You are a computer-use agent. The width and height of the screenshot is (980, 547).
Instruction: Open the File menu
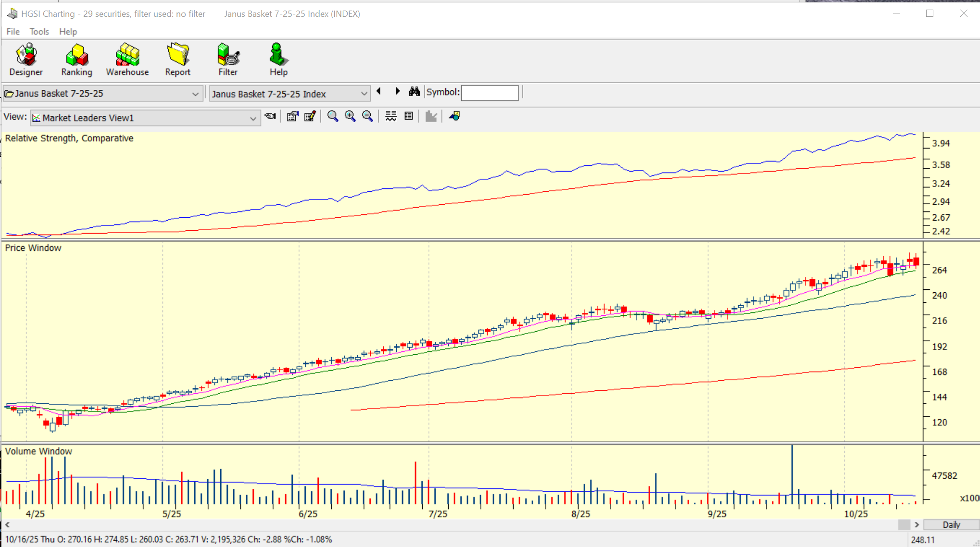13,32
